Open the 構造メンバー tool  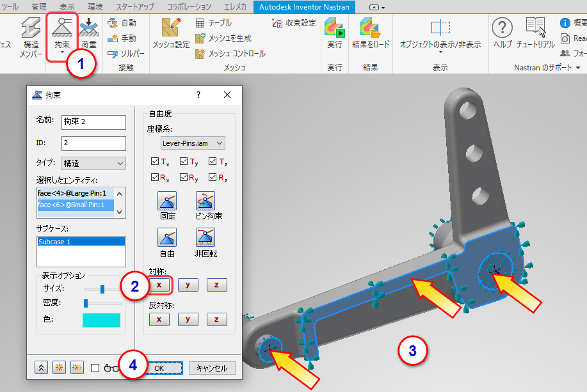(31, 37)
